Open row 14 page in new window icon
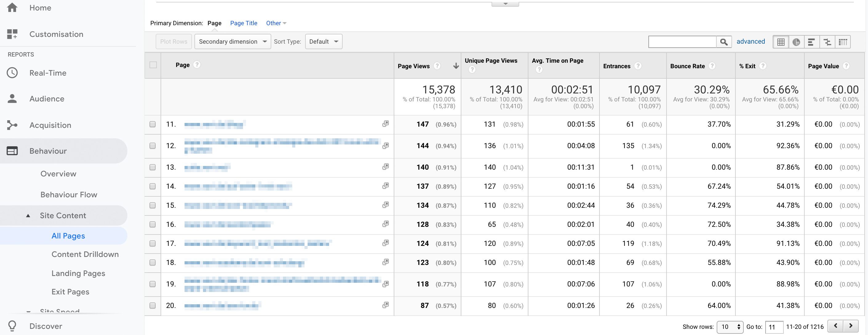Image resolution: width=868 pixels, height=335 pixels. (x=385, y=186)
